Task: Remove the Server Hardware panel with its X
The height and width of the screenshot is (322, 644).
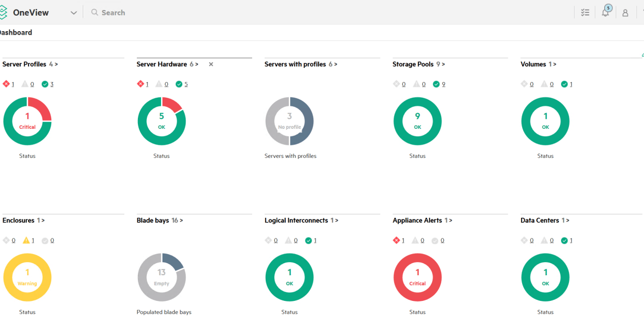Action: pos(210,64)
